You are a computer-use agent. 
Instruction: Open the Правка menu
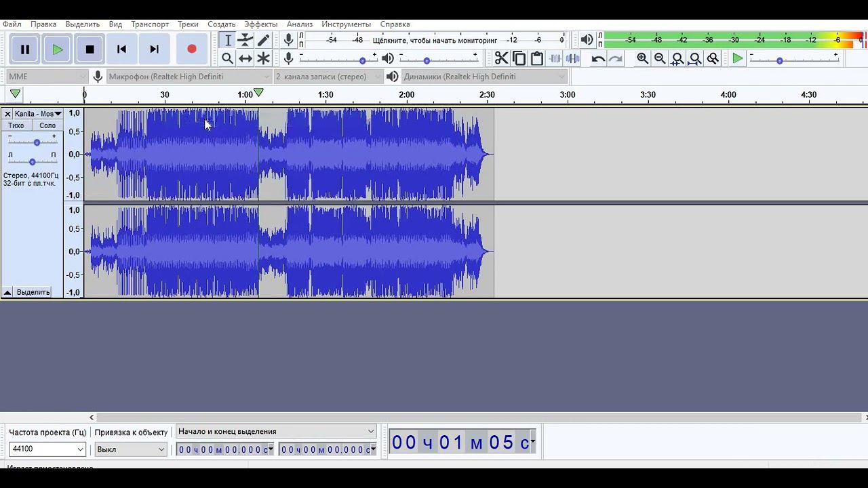click(43, 24)
